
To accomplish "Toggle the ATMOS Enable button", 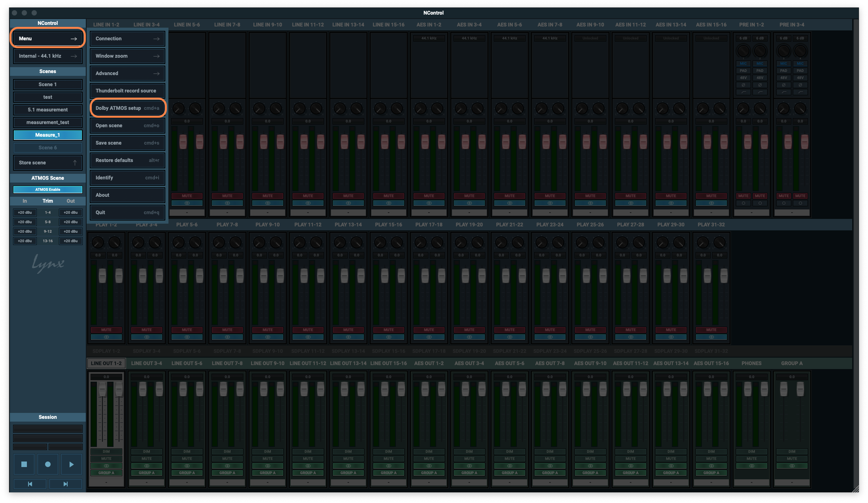I will 48,190.
